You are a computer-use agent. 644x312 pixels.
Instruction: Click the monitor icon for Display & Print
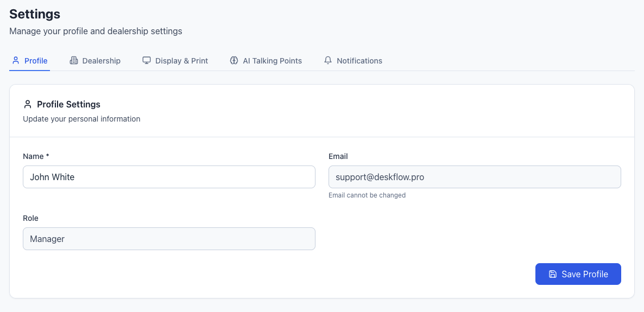coord(147,61)
